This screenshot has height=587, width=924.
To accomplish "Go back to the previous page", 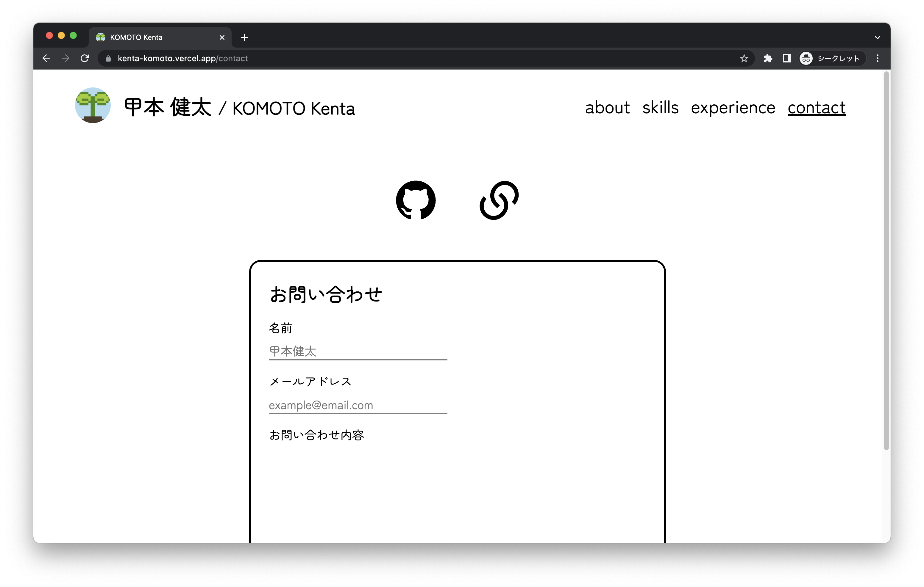I will [46, 58].
